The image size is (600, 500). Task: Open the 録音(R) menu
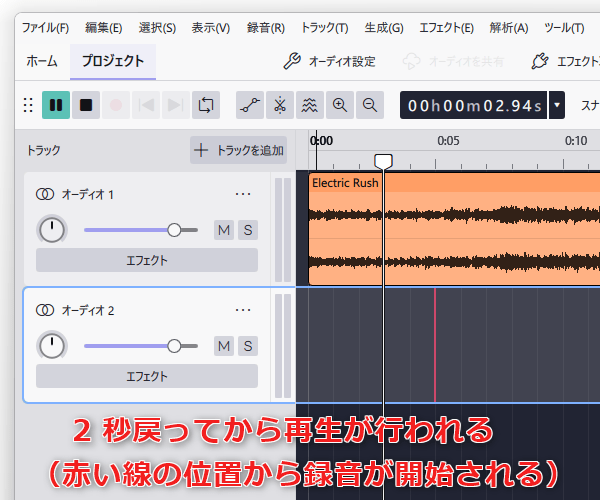tap(266, 28)
